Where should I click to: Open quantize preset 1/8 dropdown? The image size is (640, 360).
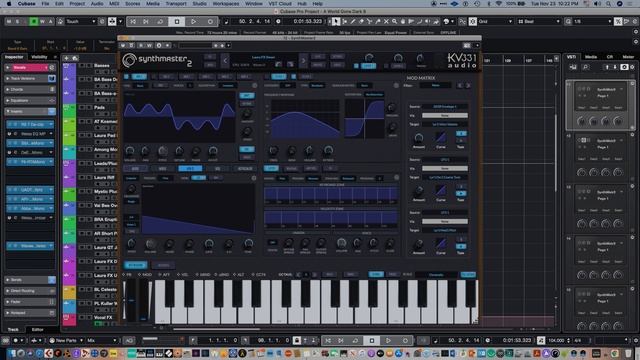click(593, 21)
